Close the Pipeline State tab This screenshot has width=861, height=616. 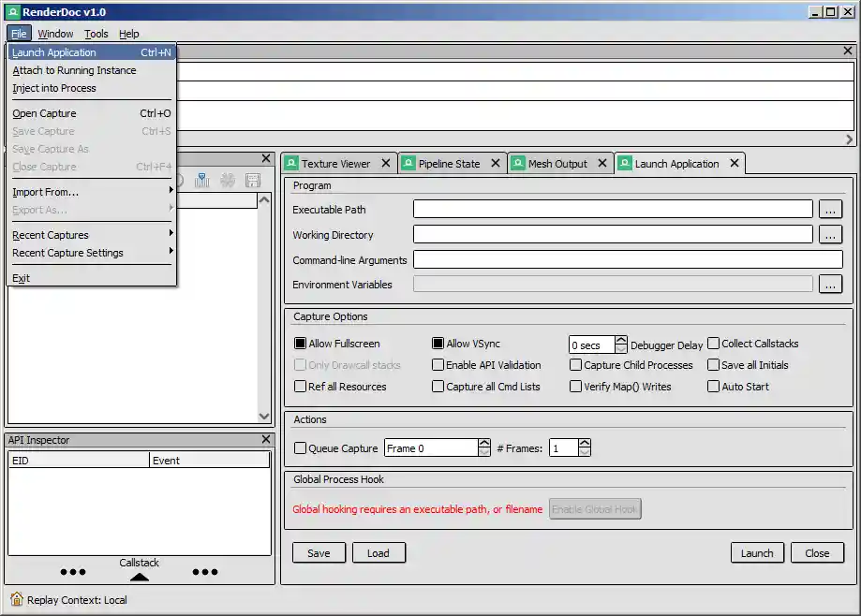point(495,163)
